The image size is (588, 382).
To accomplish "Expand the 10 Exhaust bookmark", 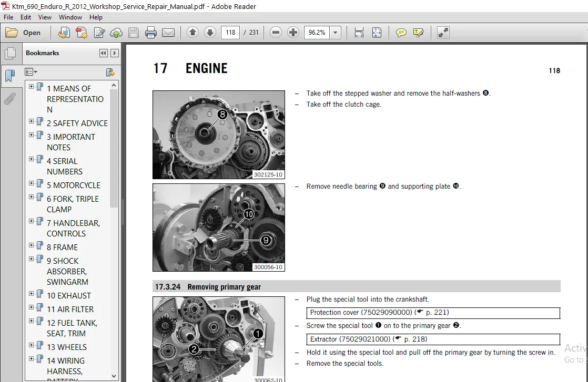I will tap(31, 294).
